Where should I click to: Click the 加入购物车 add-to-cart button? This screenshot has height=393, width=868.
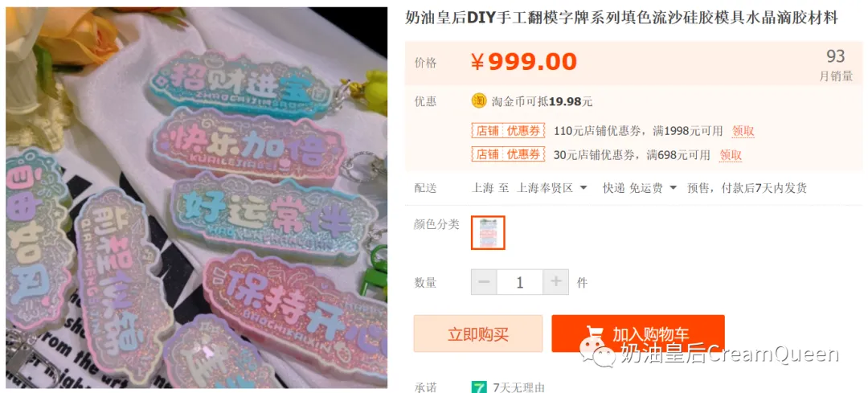pos(637,334)
